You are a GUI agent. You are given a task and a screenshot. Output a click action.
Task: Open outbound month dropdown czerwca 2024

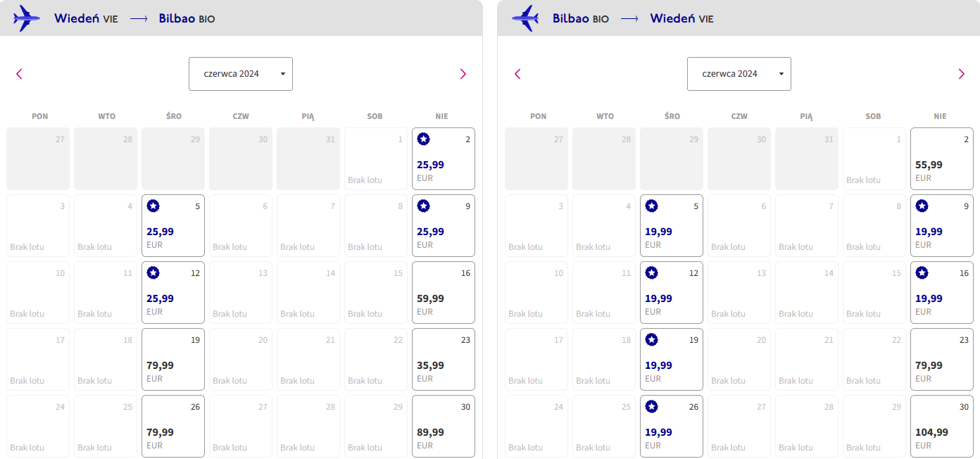click(241, 74)
